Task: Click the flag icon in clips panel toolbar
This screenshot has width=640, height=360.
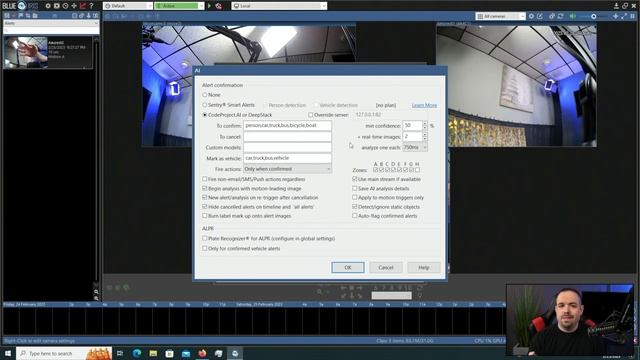Action: (x=21, y=16)
